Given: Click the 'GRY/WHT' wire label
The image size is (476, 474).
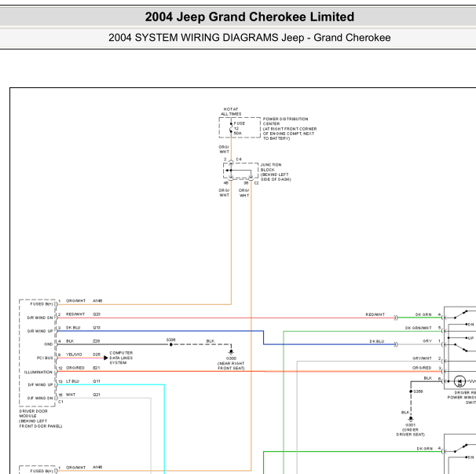Looking at the screenshot, I should pos(422,358).
